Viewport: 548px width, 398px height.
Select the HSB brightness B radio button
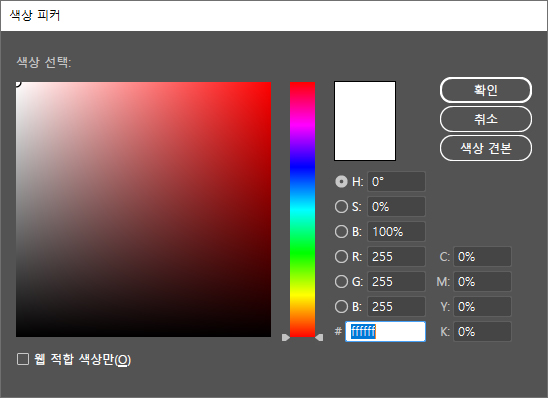coord(341,231)
